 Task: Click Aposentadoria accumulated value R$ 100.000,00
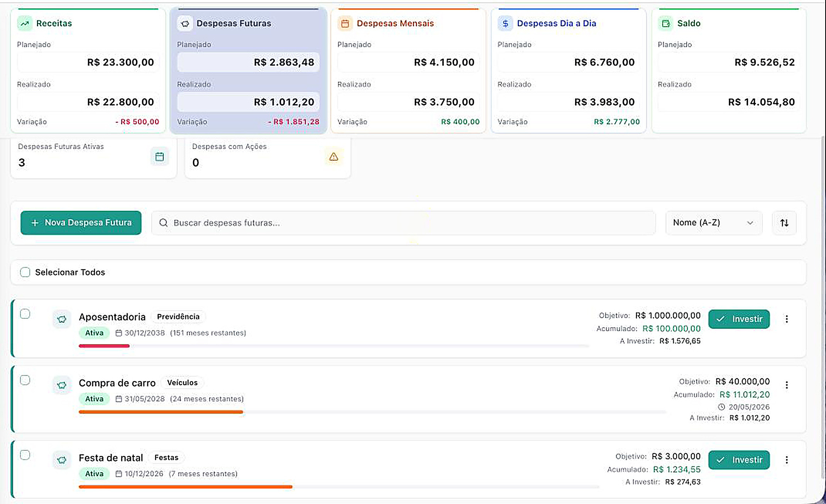672,329
